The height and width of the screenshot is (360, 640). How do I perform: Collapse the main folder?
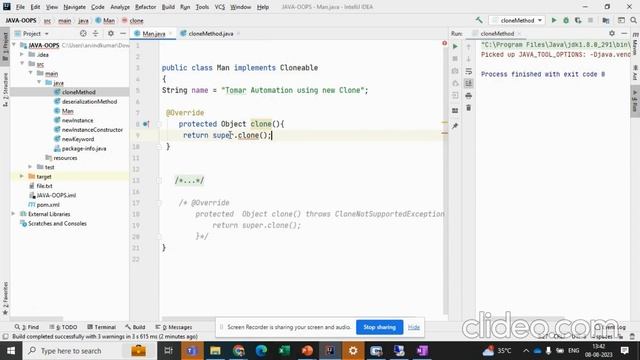click(x=31, y=73)
